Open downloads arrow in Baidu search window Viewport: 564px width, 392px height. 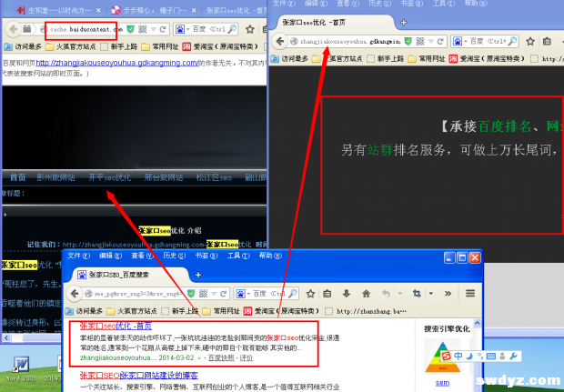[347, 294]
